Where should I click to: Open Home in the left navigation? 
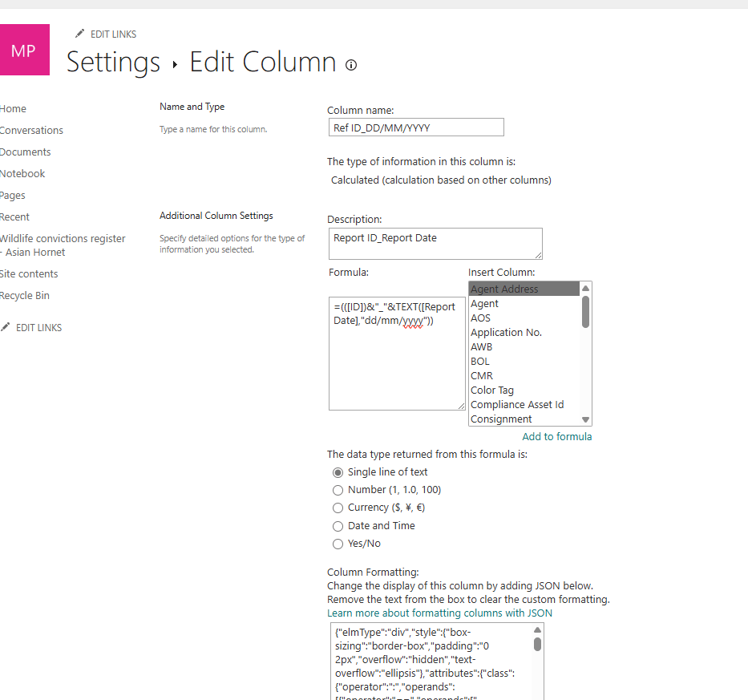[13, 109]
